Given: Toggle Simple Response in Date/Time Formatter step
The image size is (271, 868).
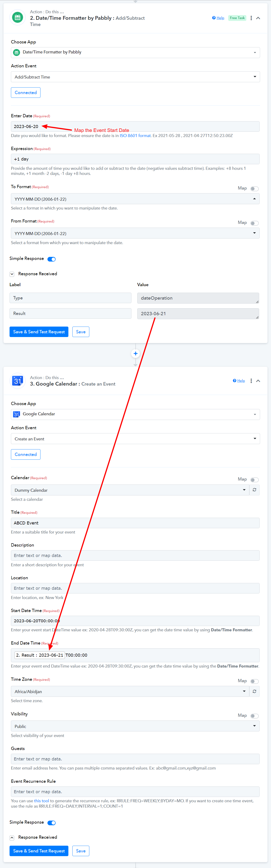Looking at the screenshot, I should pos(52,259).
